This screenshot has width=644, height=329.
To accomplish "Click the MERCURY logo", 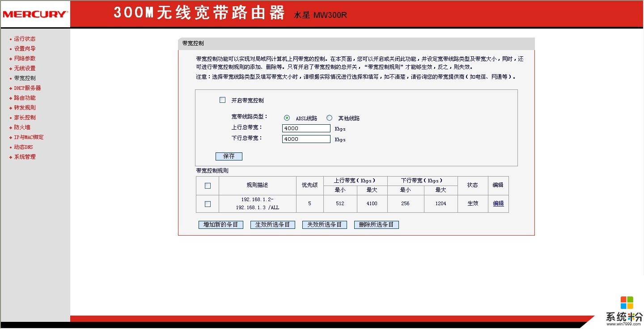I will 35,14.
